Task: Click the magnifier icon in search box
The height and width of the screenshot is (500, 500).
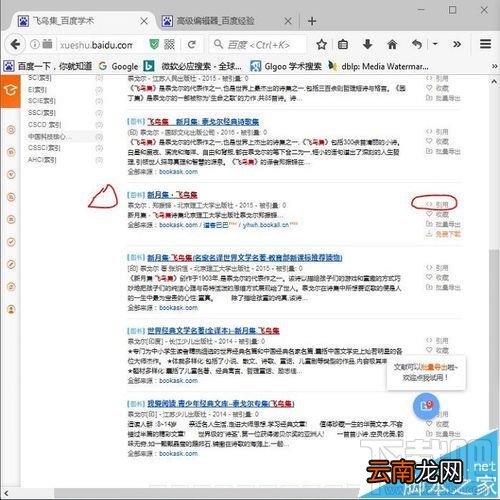Action: tap(218, 44)
